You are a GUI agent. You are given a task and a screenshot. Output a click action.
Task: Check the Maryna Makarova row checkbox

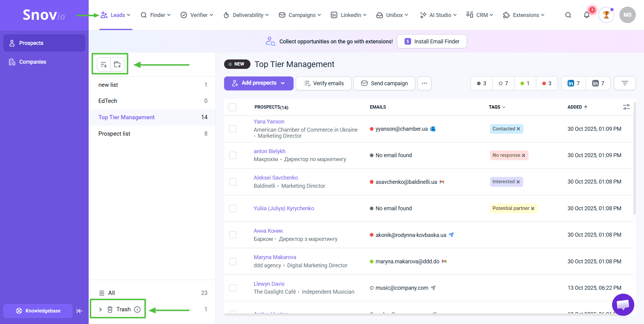point(233,262)
